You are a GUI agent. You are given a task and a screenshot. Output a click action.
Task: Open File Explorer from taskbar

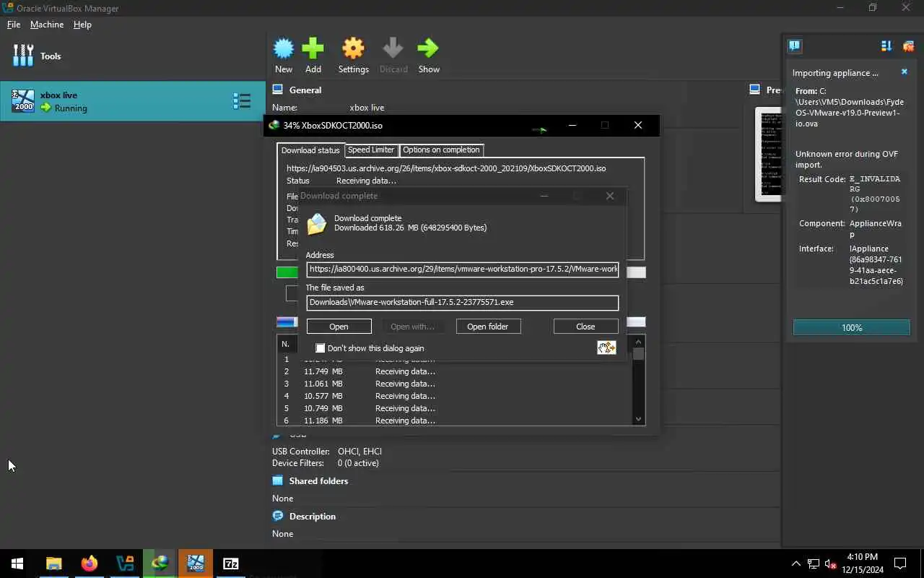click(x=53, y=564)
